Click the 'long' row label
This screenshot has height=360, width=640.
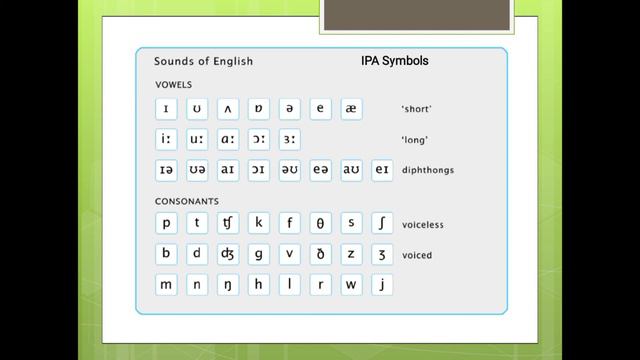coord(414,140)
